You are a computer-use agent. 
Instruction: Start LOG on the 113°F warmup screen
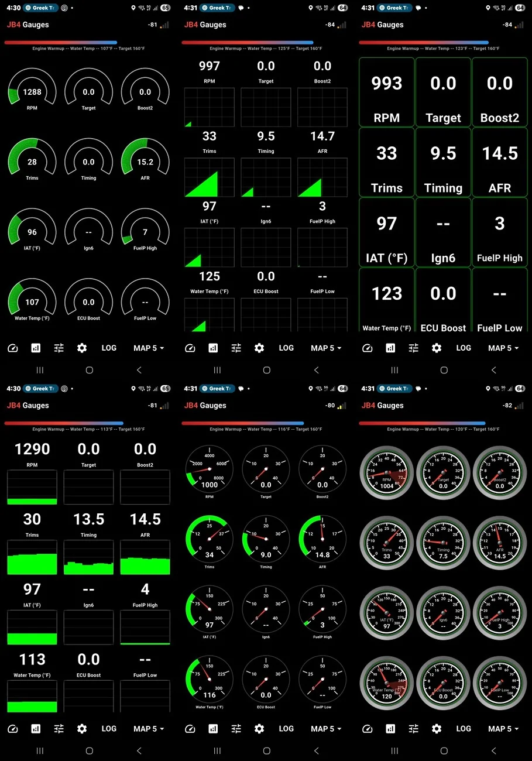click(109, 729)
